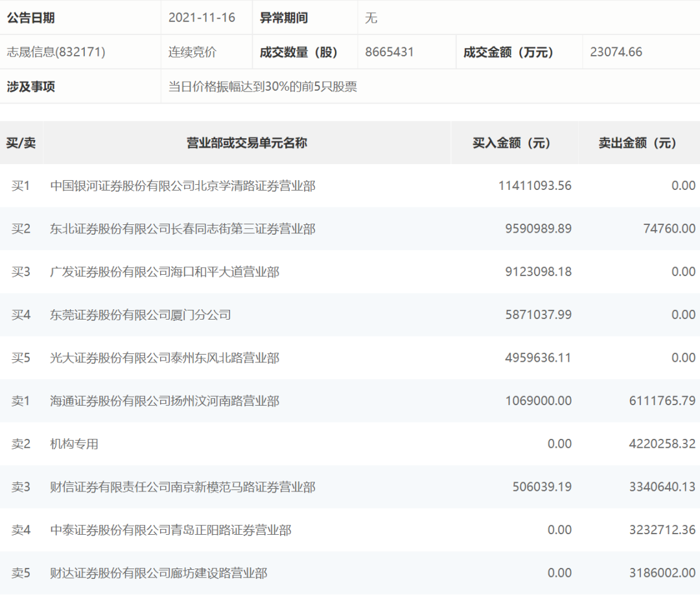This screenshot has width=700, height=599.
Task: Click the 买5 row label
Action: (21, 358)
